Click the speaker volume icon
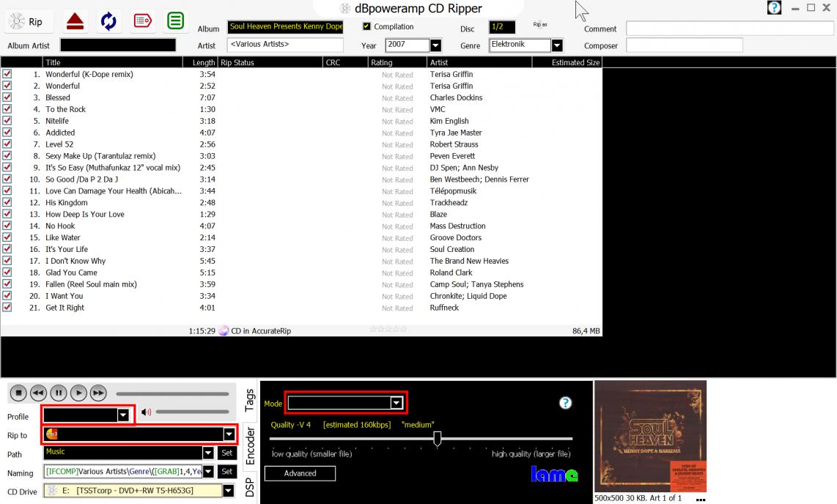The height and width of the screenshot is (504, 837). (x=146, y=412)
